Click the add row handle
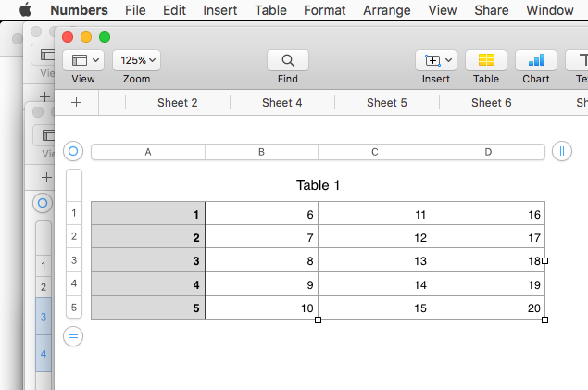Viewport: 588px width, 390px height. tap(74, 336)
